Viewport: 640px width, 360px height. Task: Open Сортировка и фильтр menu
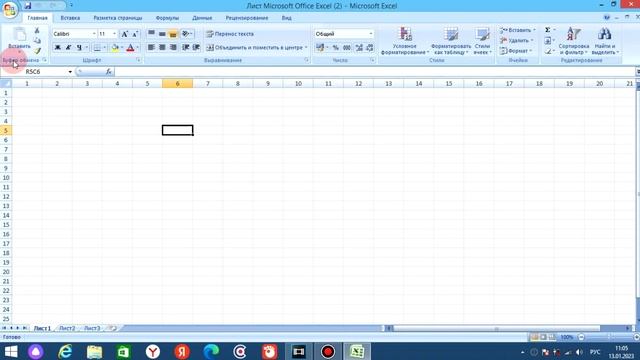(x=573, y=41)
